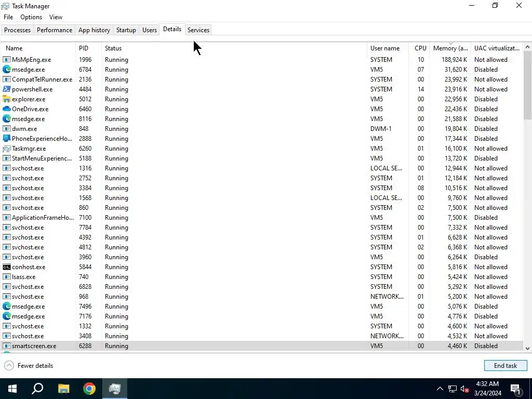532x399 pixels.
Task: Click the Task Manager taskbar icon
Action: [115, 389]
